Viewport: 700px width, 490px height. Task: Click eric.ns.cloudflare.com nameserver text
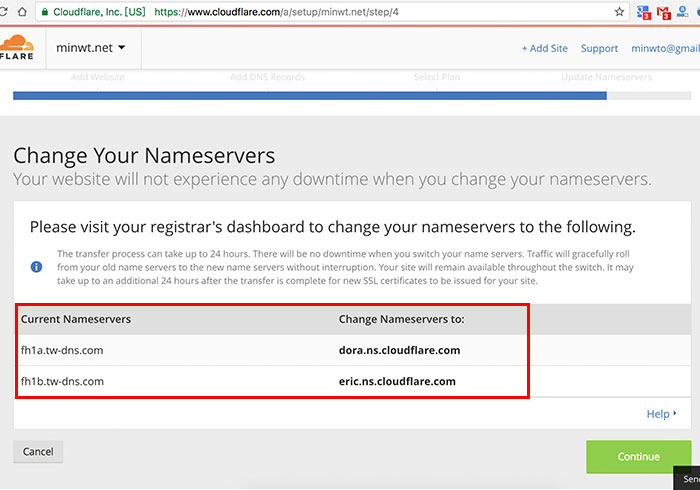[x=397, y=382]
